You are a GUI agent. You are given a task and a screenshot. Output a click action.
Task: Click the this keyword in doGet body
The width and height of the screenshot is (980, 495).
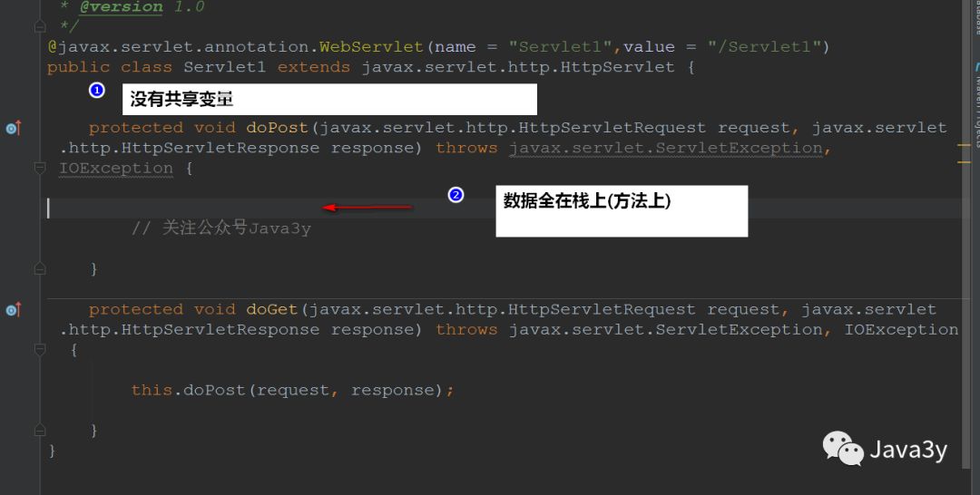point(152,390)
